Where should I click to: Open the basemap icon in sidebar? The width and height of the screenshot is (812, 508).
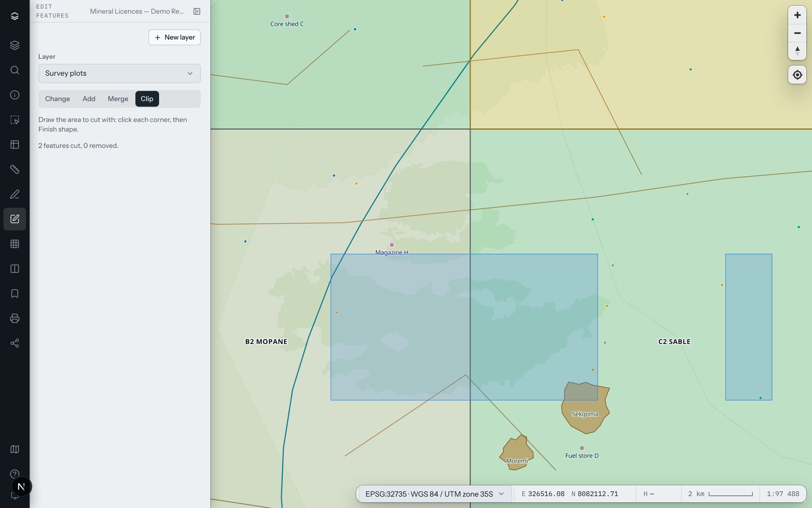pyautogui.click(x=14, y=449)
